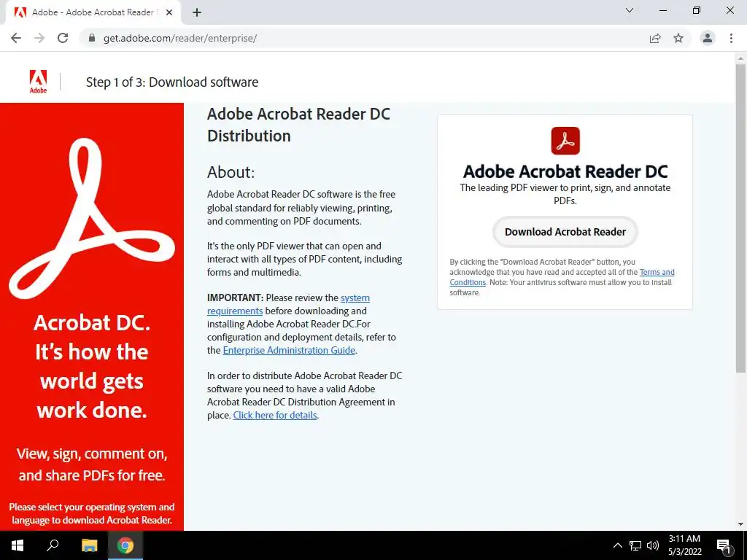
Task: Click the Adobe logo in page header
Action: (38, 82)
